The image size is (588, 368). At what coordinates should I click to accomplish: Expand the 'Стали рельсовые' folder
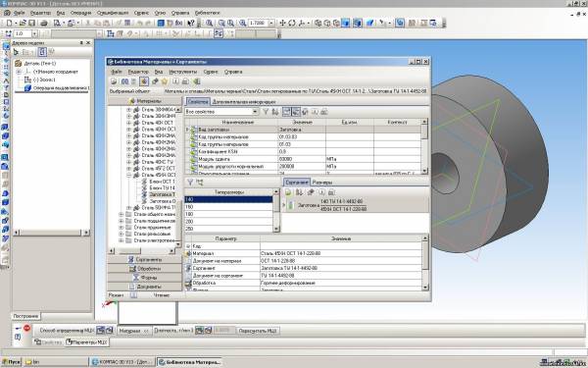pos(122,234)
